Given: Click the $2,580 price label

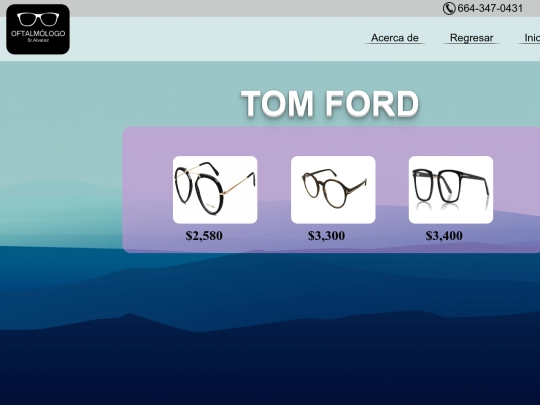Looking at the screenshot, I should tap(204, 236).
